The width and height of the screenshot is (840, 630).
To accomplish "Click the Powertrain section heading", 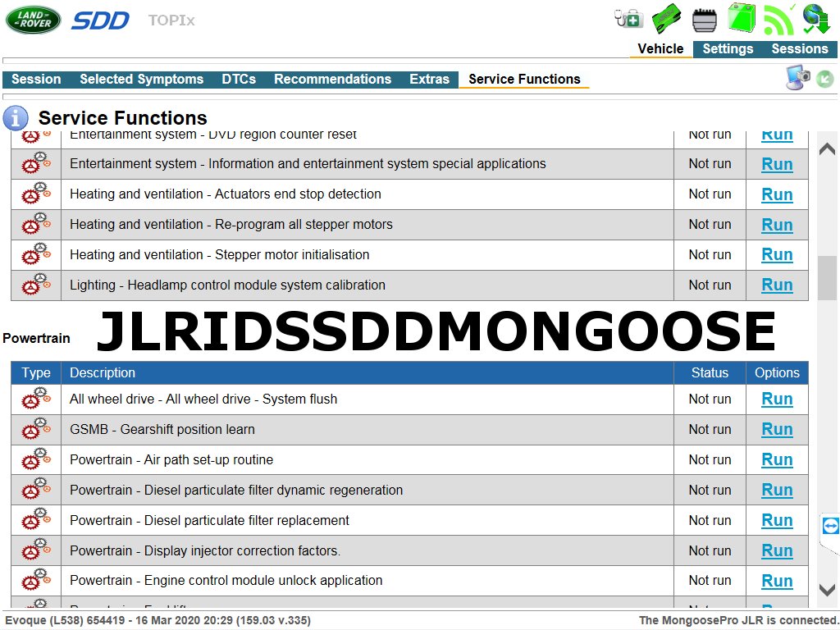I will click(36, 338).
